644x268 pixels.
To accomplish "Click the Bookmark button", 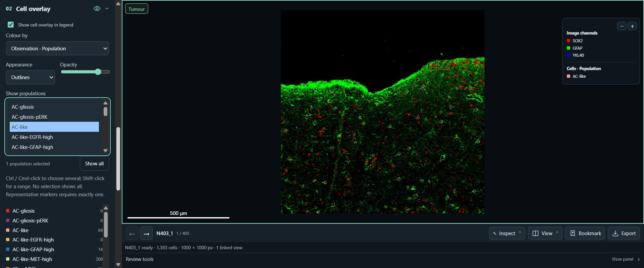I will (x=585, y=233).
